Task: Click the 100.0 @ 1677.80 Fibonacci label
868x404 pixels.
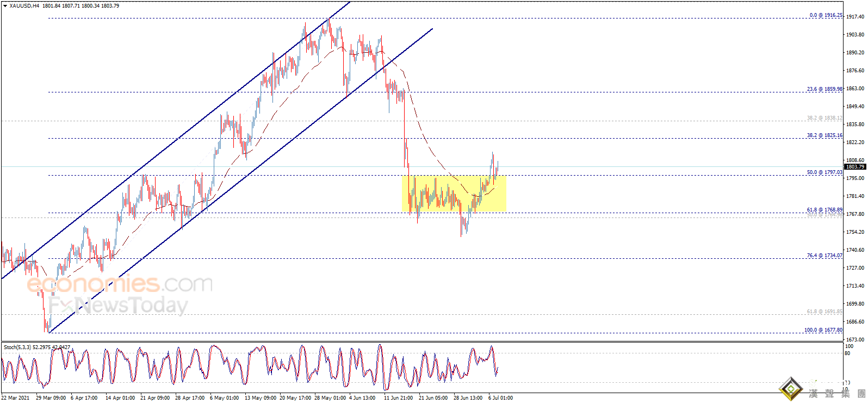Action: [823, 330]
